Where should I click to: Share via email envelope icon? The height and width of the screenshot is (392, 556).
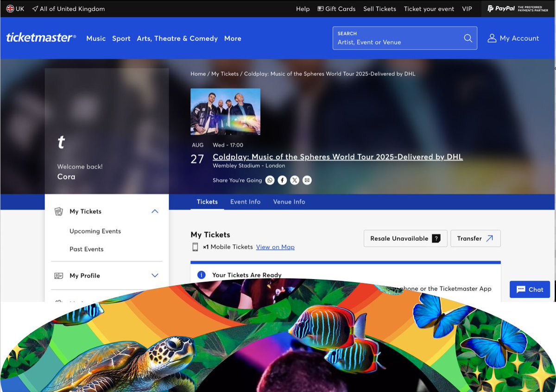(x=307, y=180)
